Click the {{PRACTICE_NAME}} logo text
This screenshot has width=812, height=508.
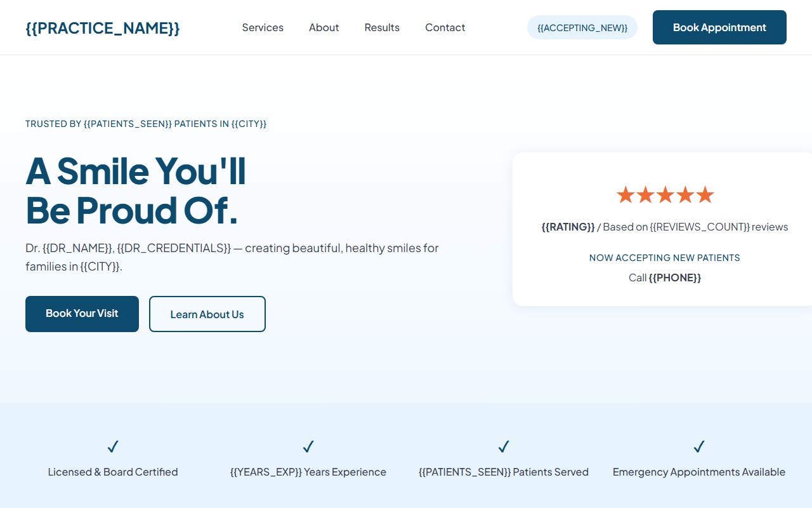[x=103, y=28]
